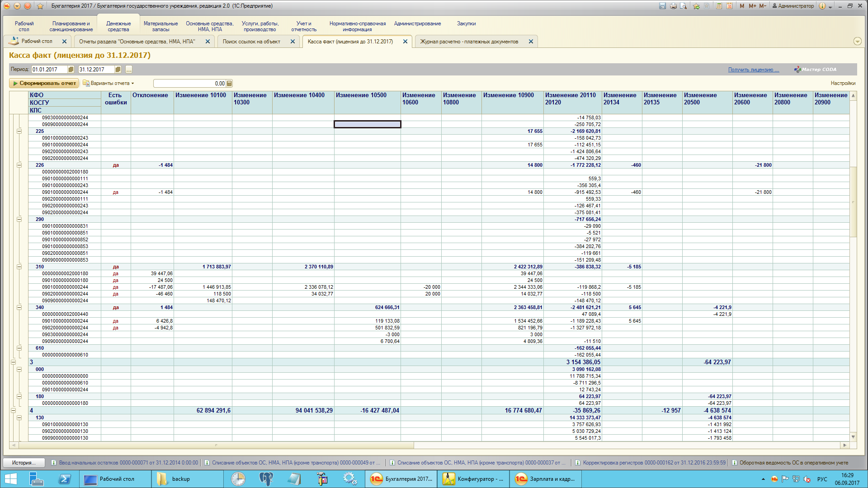The height and width of the screenshot is (488, 868).
Task: Open PostgreSQL elephant icon in the taskbar
Action: point(266,479)
